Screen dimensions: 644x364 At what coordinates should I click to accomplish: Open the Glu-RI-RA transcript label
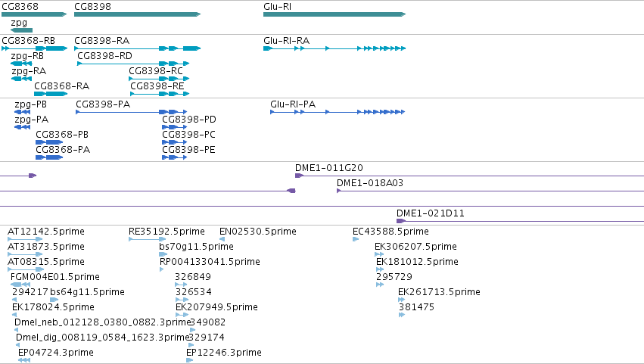[286, 41]
